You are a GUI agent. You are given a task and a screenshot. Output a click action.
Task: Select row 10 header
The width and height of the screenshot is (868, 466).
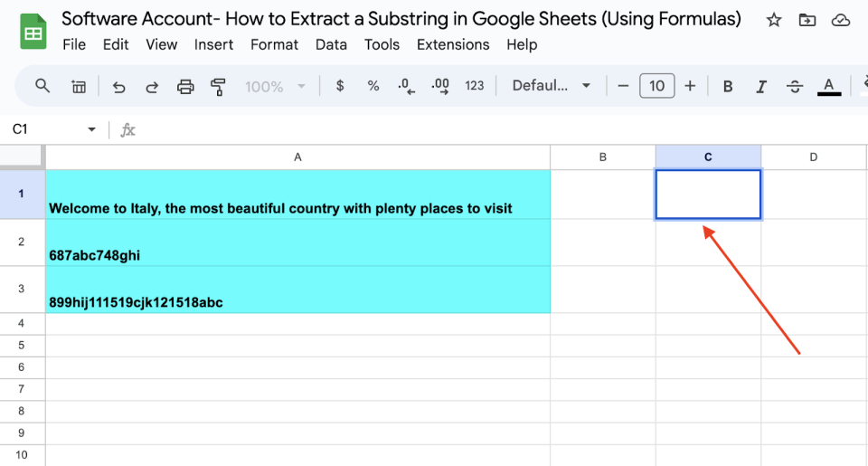(22, 455)
